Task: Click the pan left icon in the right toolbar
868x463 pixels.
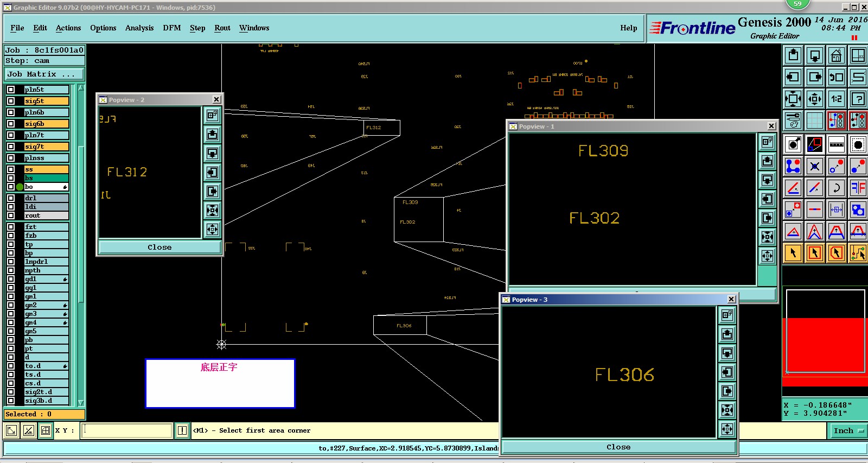Action: [793, 77]
